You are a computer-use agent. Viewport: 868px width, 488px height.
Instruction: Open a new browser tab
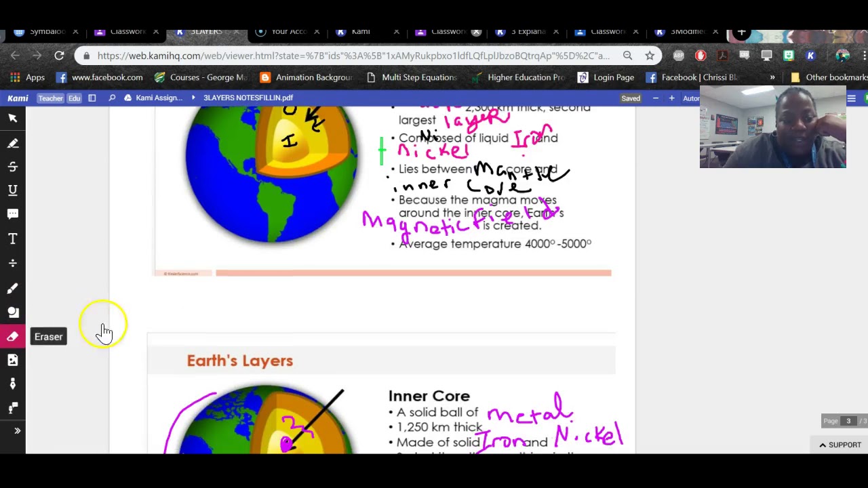coord(741,31)
